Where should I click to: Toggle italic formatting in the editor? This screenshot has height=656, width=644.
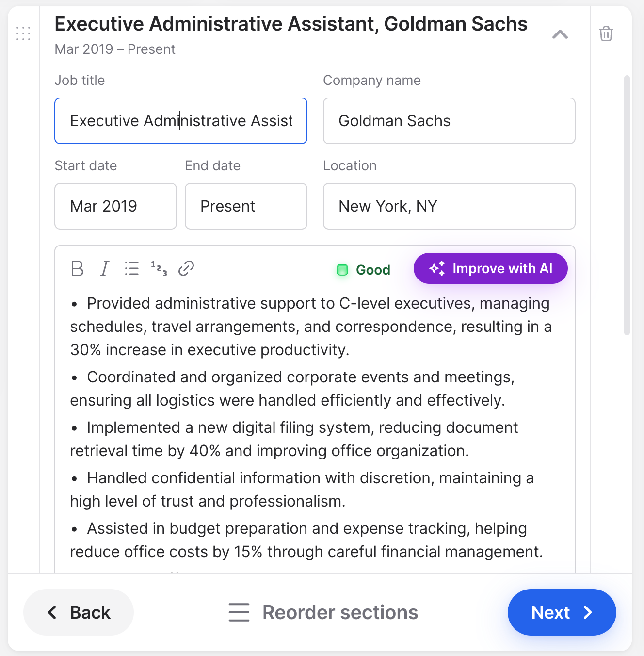[x=104, y=268]
